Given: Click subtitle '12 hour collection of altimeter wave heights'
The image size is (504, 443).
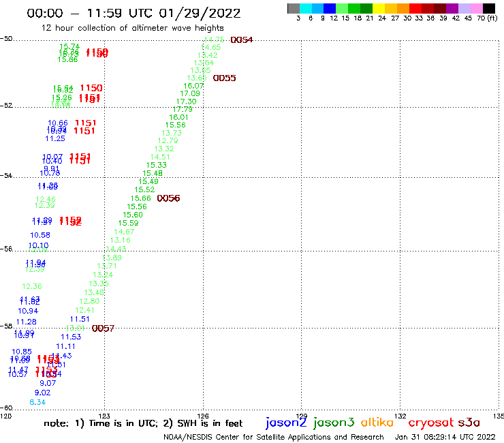Looking at the screenshot, I should [132, 28].
